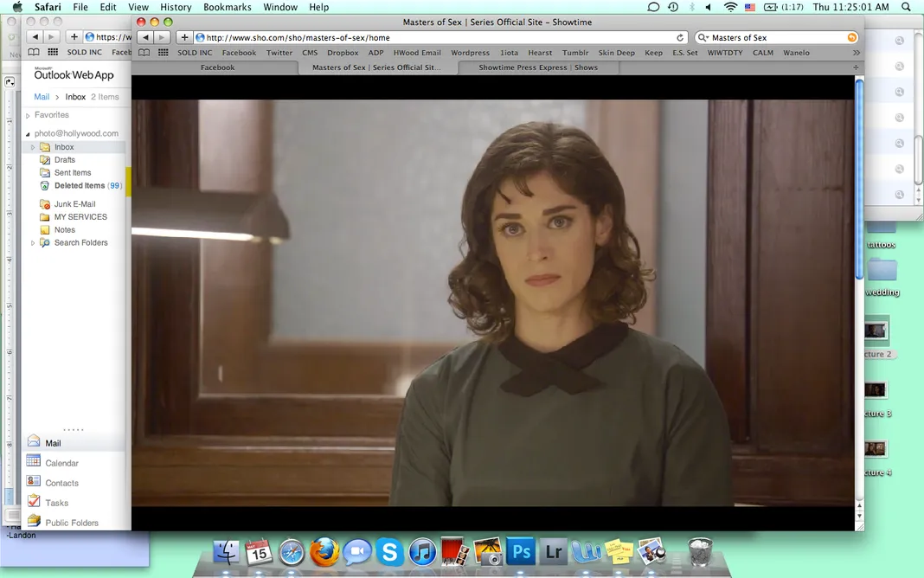Open Calendar app in the Dock
Screen dimensions: 924x578
259,552
